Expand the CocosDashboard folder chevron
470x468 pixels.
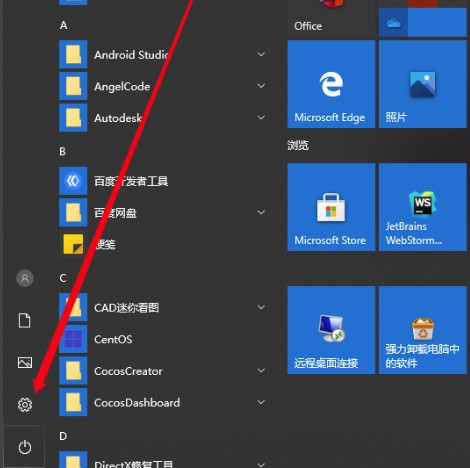tap(261, 402)
